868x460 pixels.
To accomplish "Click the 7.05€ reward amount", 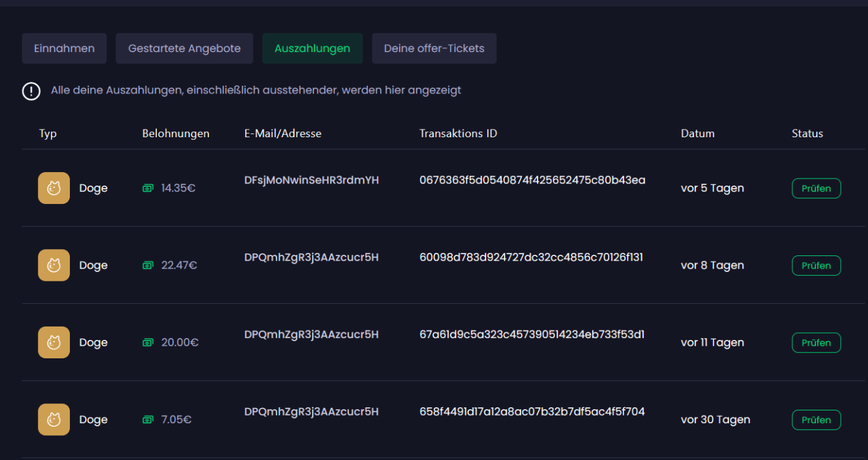I will pyautogui.click(x=177, y=420).
